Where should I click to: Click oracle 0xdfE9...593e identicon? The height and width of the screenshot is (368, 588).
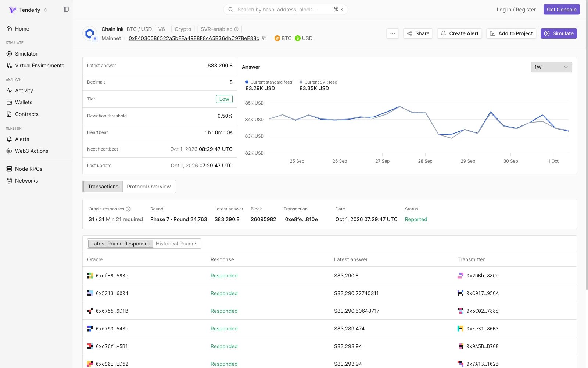(x=90, y=276)
